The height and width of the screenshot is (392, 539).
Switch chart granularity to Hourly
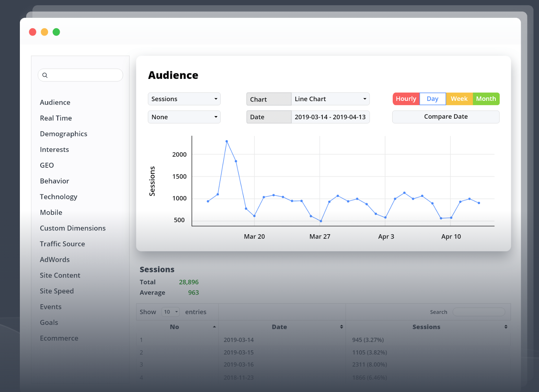(x=406, y=99)
